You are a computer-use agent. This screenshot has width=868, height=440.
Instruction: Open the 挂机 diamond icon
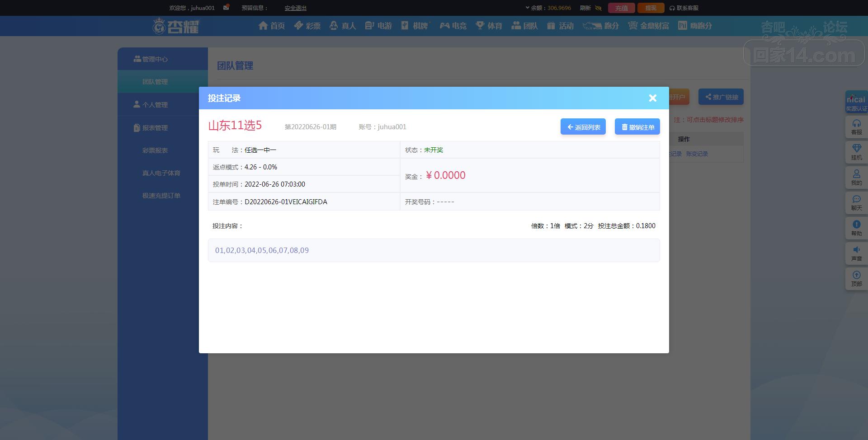tap(856, 152)
